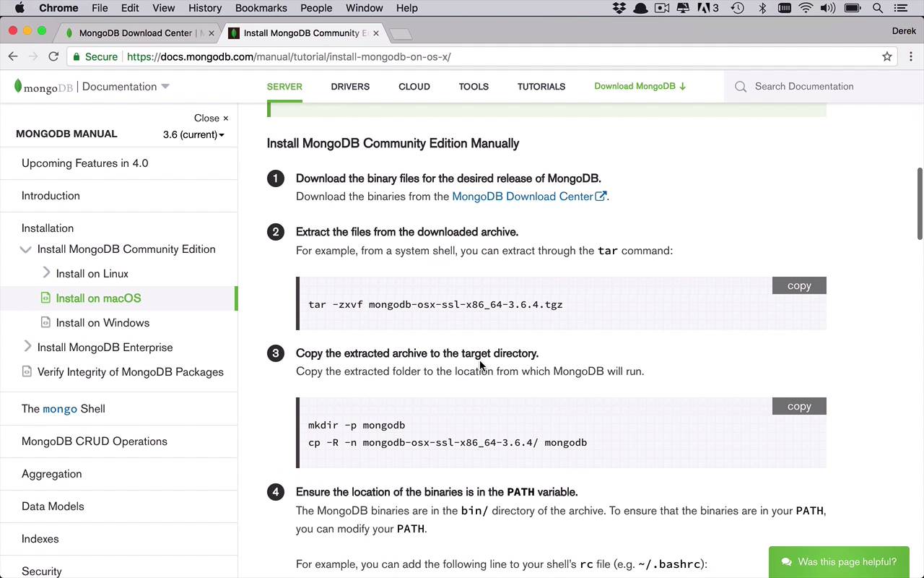The width and height of the screenshot is (924, 578).
Task: Click the browser forward arrow
Action: [x=33, y=56]
